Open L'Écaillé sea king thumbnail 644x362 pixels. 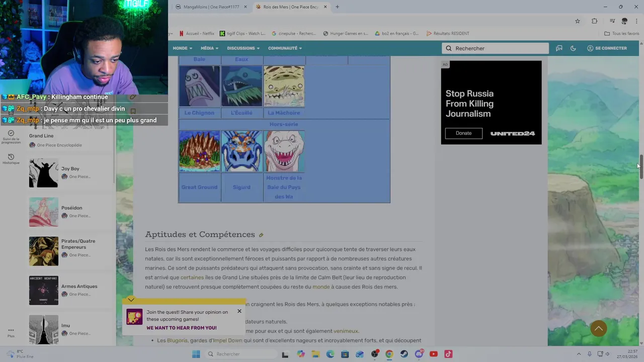[242, 86]
